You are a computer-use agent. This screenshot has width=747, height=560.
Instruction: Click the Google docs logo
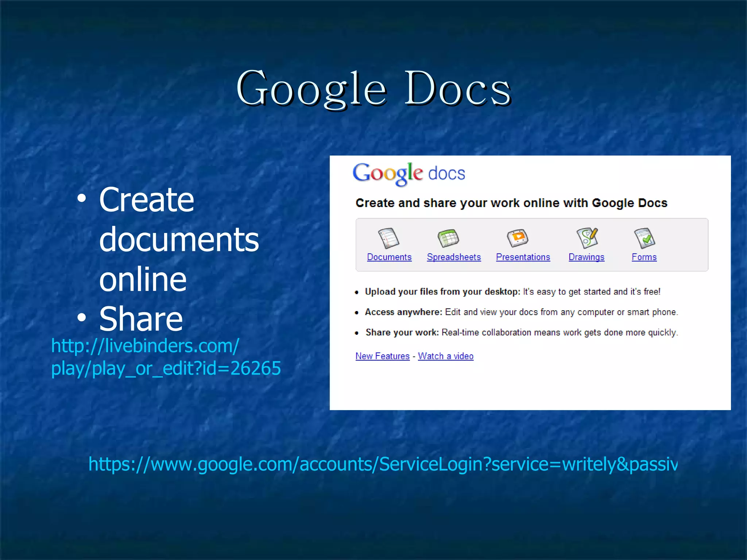(x=409, y=174)
